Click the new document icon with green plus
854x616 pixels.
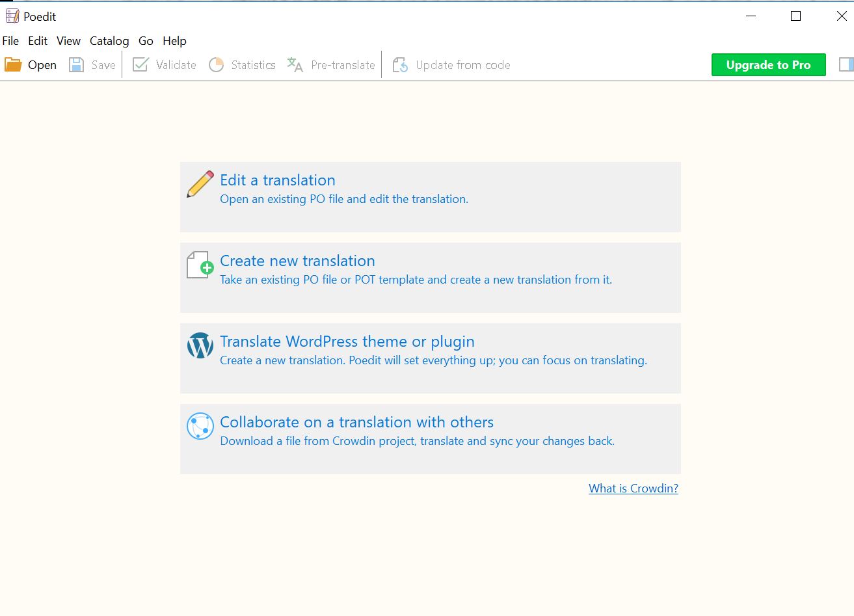click(x=200, y=265)
